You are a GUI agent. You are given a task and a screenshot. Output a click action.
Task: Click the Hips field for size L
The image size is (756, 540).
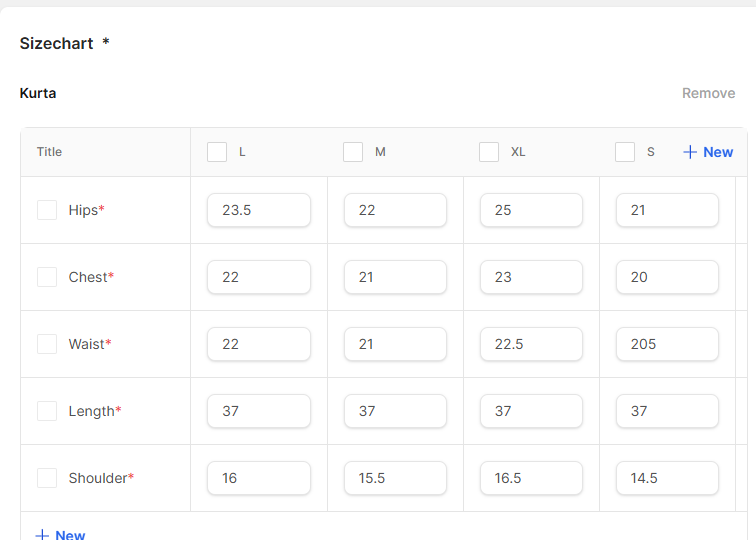coord(259,210)
